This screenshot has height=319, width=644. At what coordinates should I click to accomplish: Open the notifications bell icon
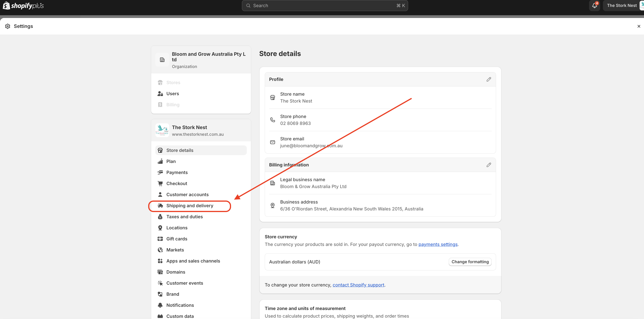[x=595, y=6]
